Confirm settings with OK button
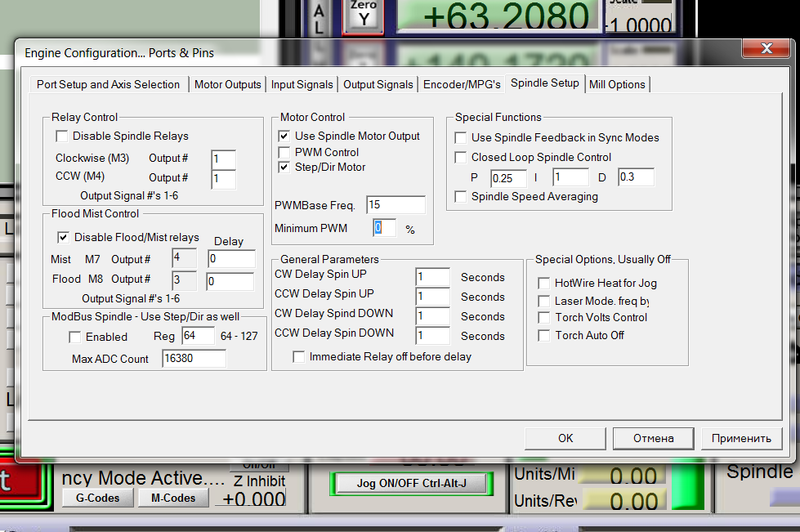The height and width of the screenshot is (532, 800). tap(565, 438)
